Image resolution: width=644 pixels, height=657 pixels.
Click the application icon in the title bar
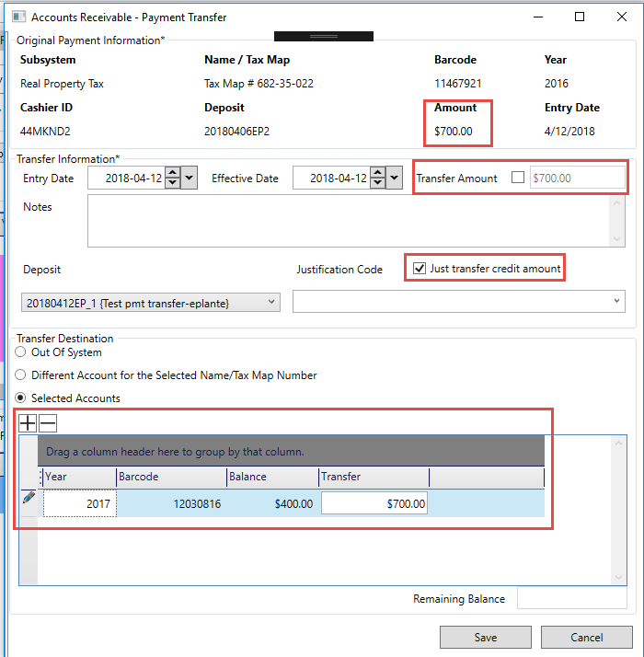click(18, 17)
